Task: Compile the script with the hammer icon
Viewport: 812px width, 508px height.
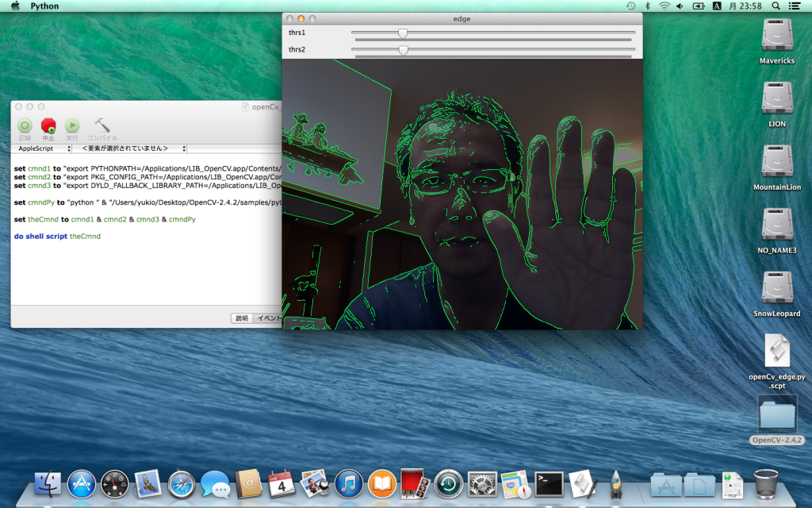Action: 102,125
